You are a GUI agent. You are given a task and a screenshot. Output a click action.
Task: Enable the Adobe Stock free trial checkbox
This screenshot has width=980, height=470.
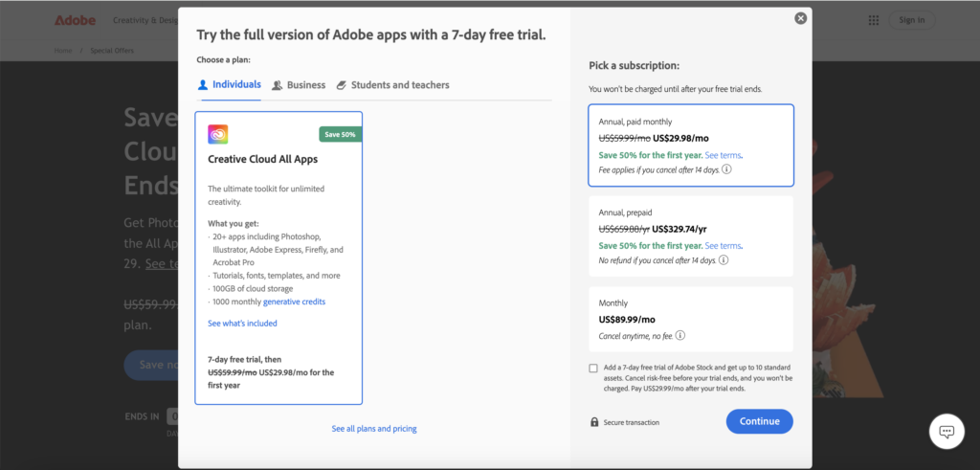593,369
